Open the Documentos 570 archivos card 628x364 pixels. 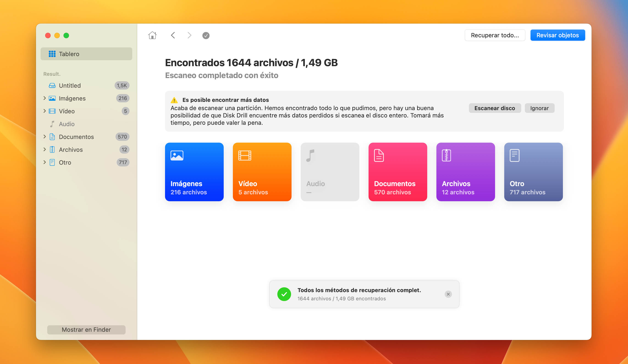coord(398,172)
